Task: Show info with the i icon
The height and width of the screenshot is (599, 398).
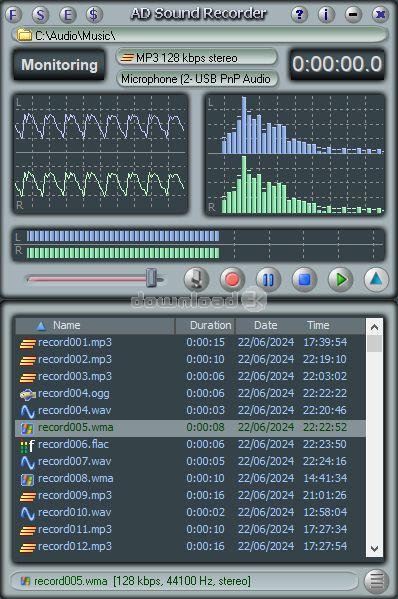Action: (326, 15)
